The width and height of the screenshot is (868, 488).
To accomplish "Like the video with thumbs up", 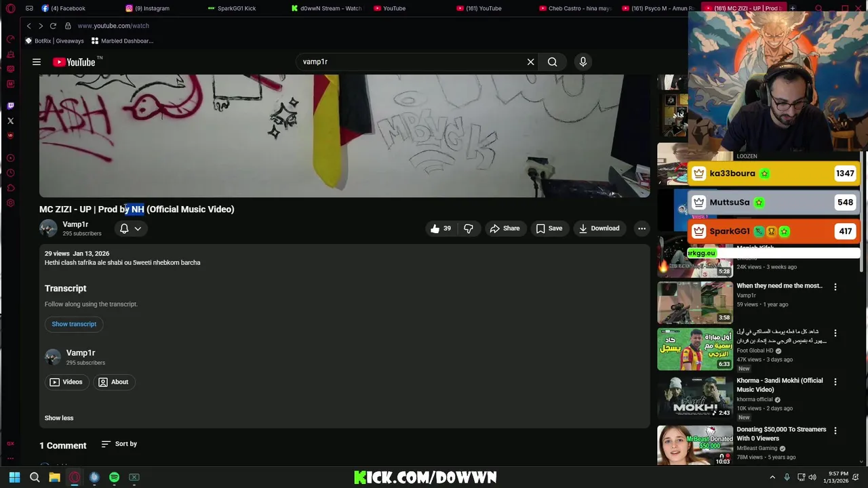I will tap(441, 228).
